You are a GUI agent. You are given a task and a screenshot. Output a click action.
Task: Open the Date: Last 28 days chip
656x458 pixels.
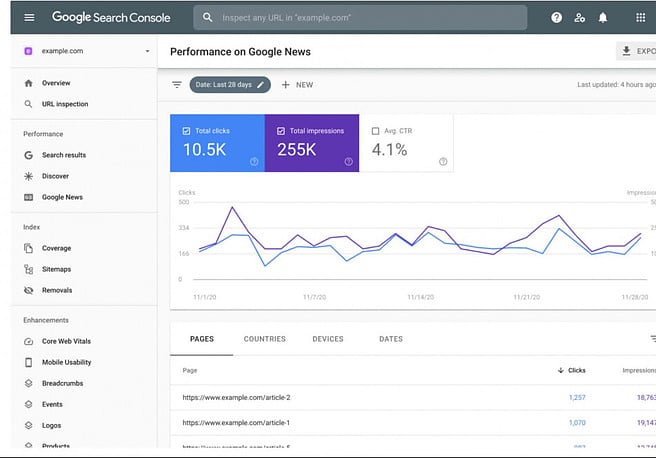click(230, 85)
